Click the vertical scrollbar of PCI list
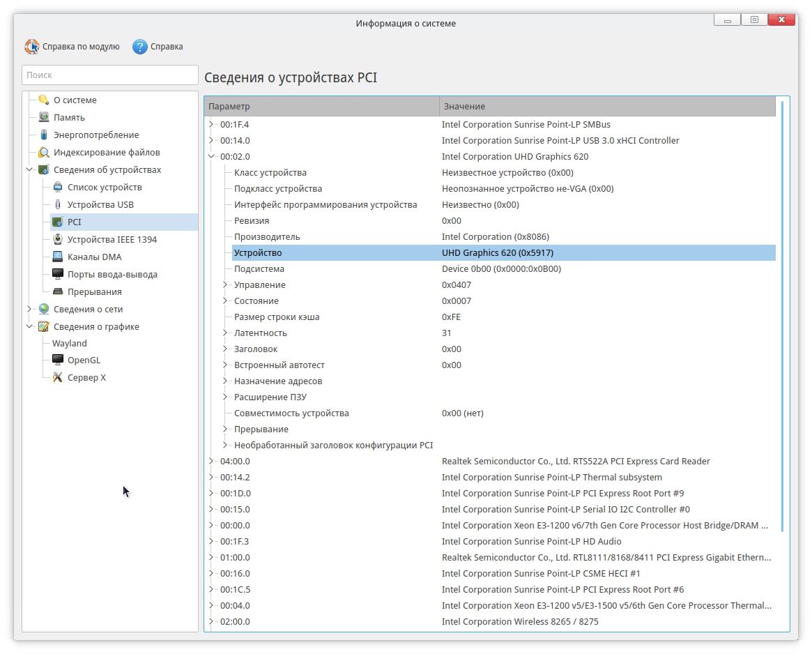The image size is (812, 654). pyautogui.click(x=782, y=314)
